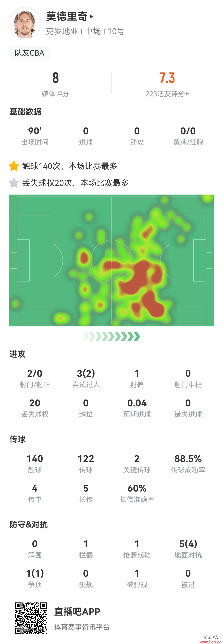Tap the media rating 8 score
Screen dimensions: 223x644
click(x=55, y=78)
